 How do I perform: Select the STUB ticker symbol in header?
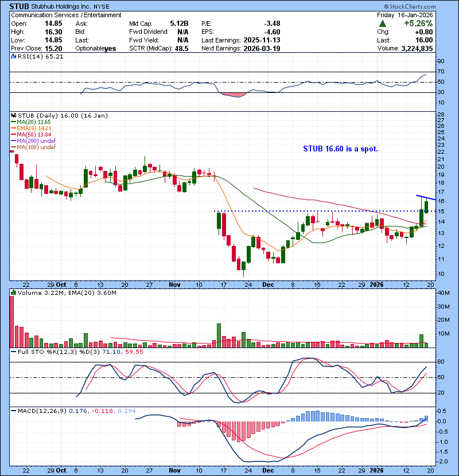pyautogui.click(x=19, y=6)
